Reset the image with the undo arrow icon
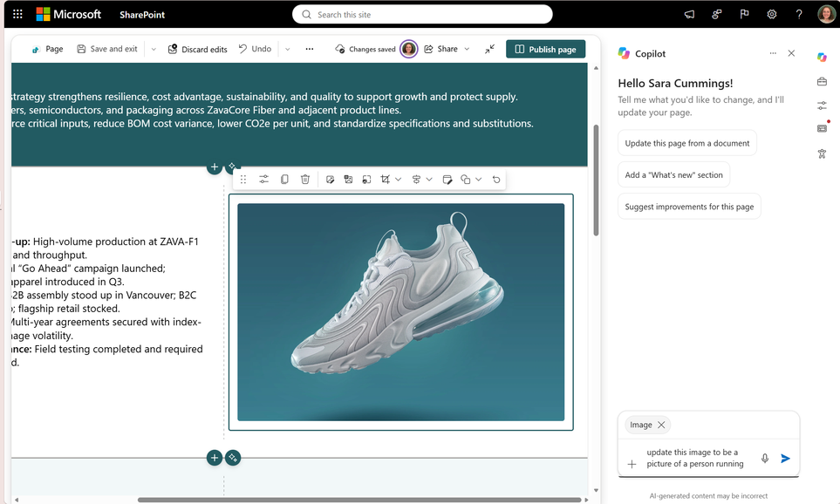Viewport: 840px width, 504px height. coord(496,180)
